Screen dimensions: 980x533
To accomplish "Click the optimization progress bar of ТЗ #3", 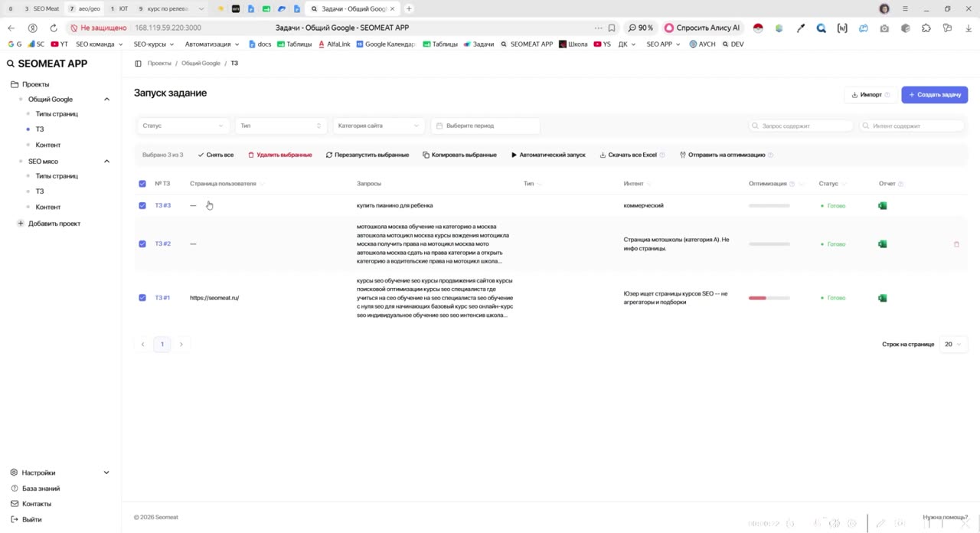I will 769,205.
